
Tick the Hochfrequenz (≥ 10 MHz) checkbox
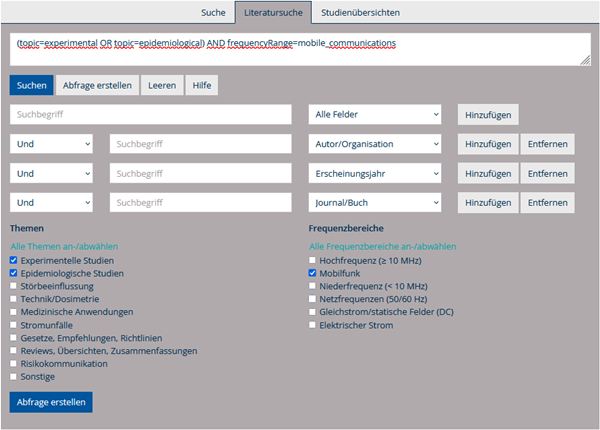point(313,259)
